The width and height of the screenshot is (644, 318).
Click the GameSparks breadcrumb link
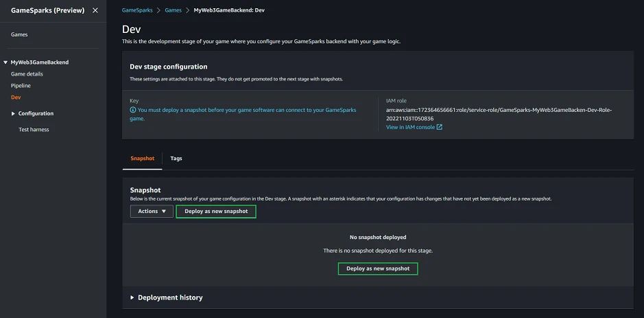pyautogui.click(x=137, y=11)
